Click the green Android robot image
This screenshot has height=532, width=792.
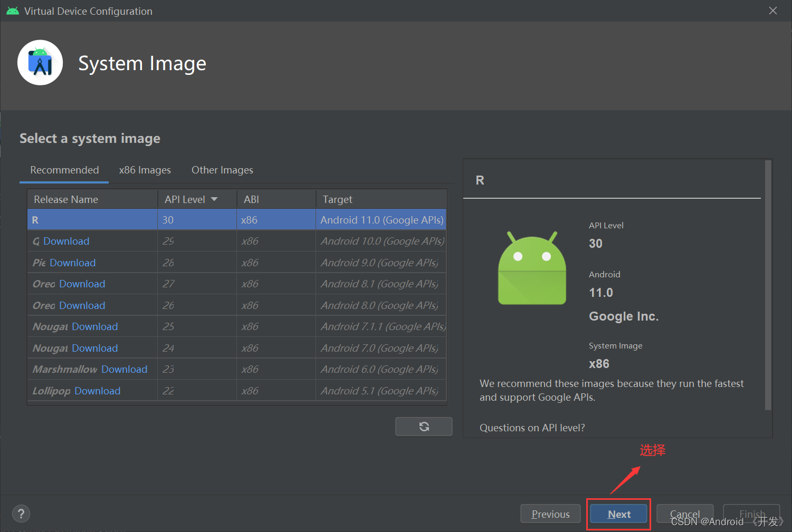click(x=532, y=267)
